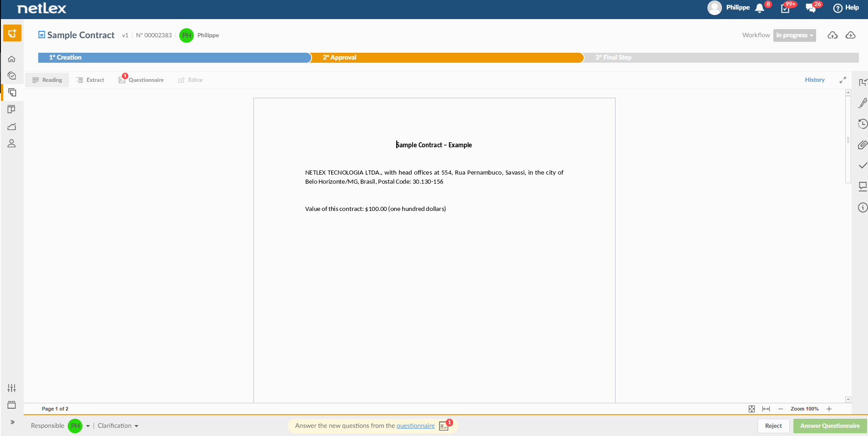
Task: Click the Page 1 of 2 indicator
Action: (55, 409)
